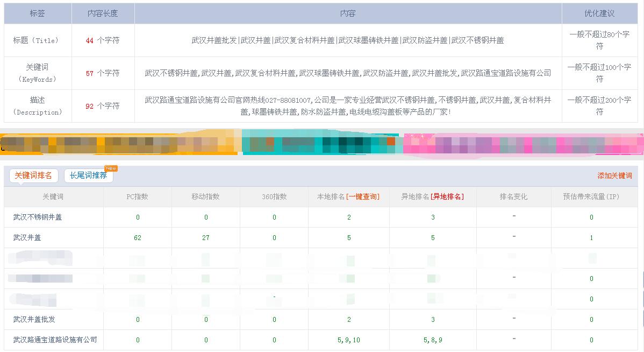This screenshot has width=644, height=352.
Task: Open the 异地排名 remote ranking query
Action: (x=447, y=196)
